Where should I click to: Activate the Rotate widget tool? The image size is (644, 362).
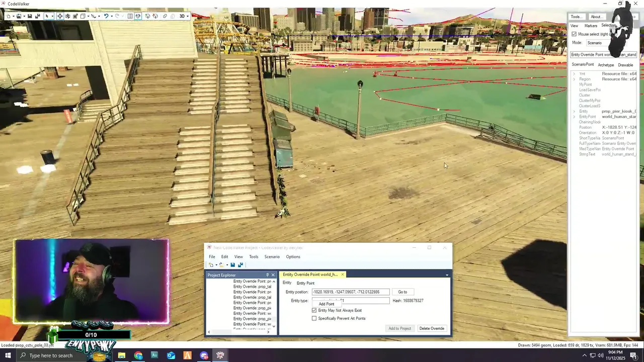point(67,16)
